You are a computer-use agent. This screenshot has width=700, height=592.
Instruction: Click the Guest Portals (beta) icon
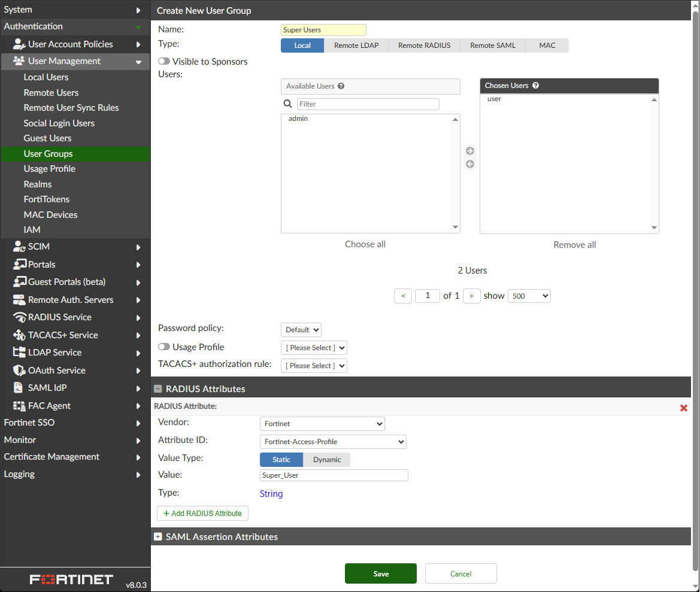pyautogui.click(x=20, y=281)
